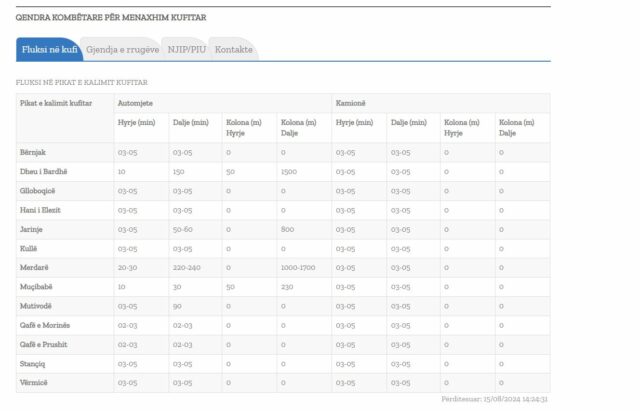Screen dimensions: 640x411
Task: Click the Vërmicë crossing name
Action: point(35,383)
